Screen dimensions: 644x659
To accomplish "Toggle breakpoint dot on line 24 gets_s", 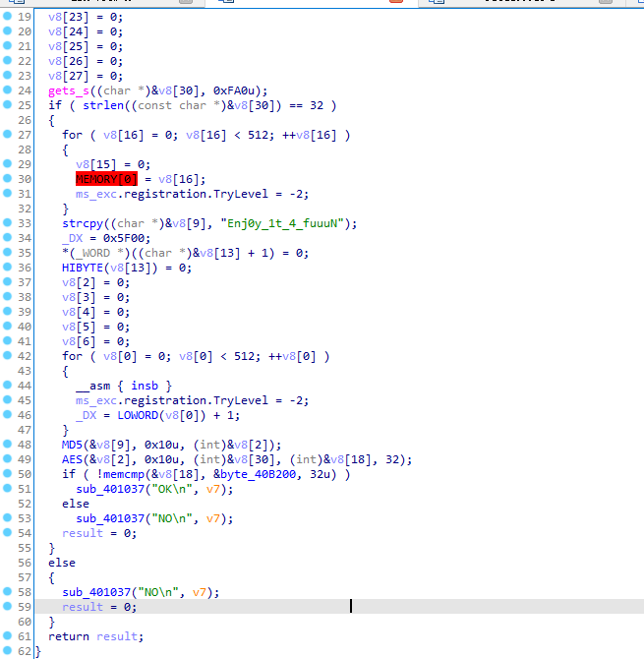I will click(x=8, y=90).
